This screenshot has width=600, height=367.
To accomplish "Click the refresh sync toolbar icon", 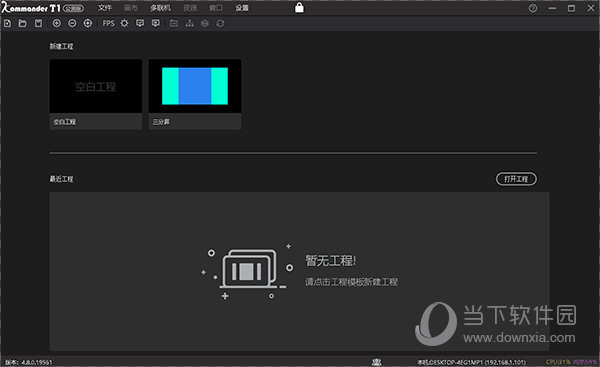I will coord(220,24).
